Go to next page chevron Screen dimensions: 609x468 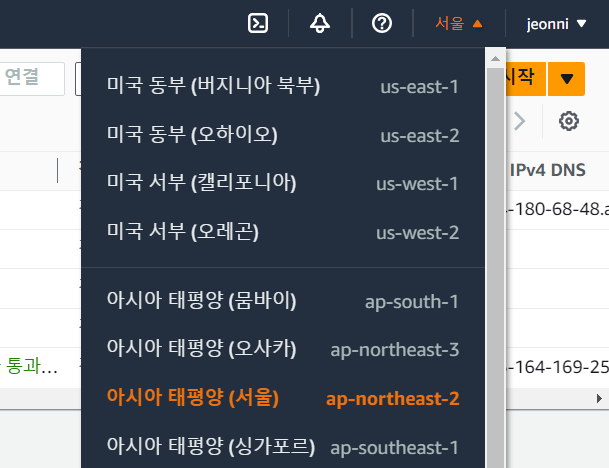pyautogui.click(x=520, y=121)
